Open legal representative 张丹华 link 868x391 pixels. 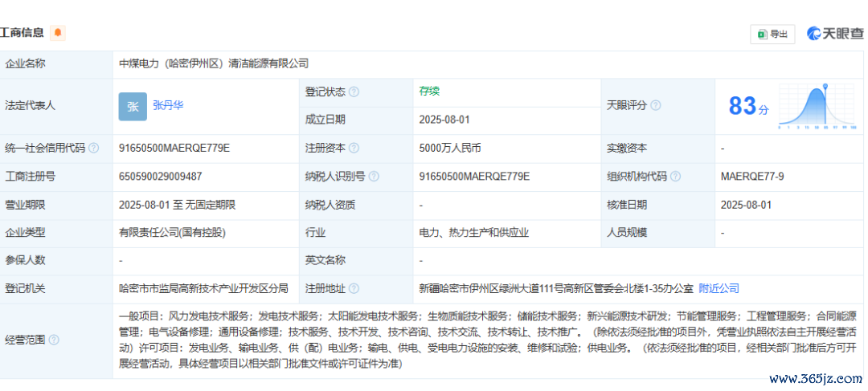[x=168, y=106]
